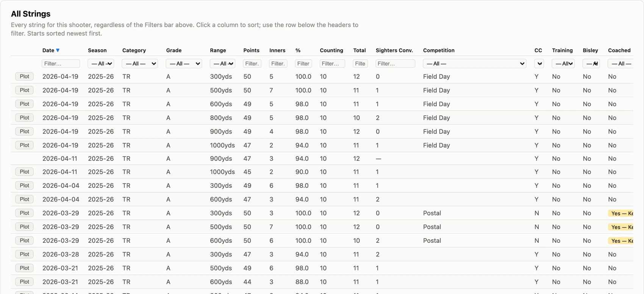
Task: Plot the 2026-04-19 800yds string
Action: pyautogui.click(x=25, y=118)
